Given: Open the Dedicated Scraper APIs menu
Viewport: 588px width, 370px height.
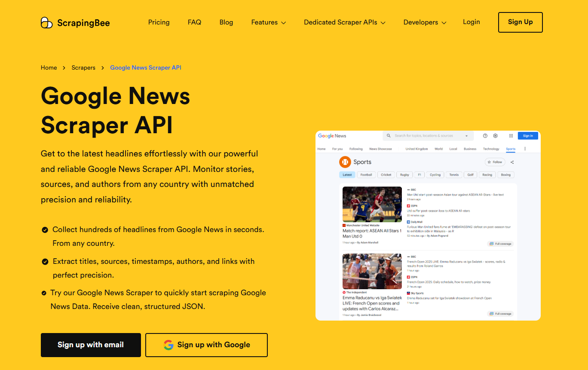Looking at the screenshot, I should pos(344,22).
